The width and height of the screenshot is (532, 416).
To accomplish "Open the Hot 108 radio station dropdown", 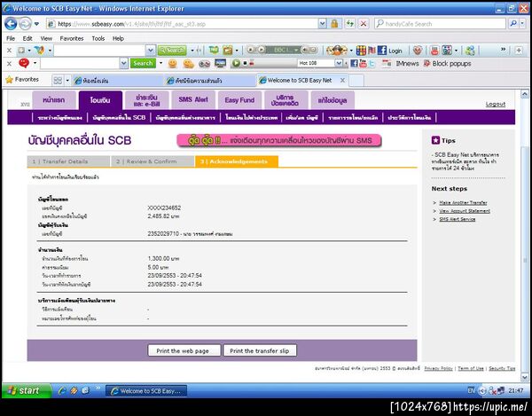I will (339, 63).
